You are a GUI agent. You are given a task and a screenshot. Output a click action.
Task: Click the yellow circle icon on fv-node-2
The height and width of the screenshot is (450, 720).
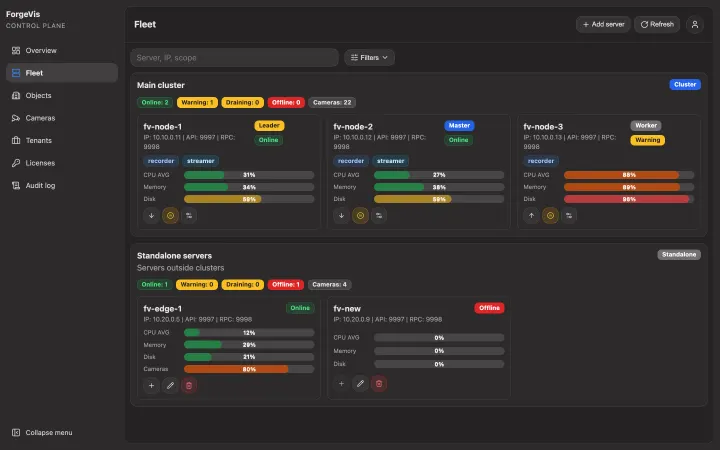coord(360,215)
